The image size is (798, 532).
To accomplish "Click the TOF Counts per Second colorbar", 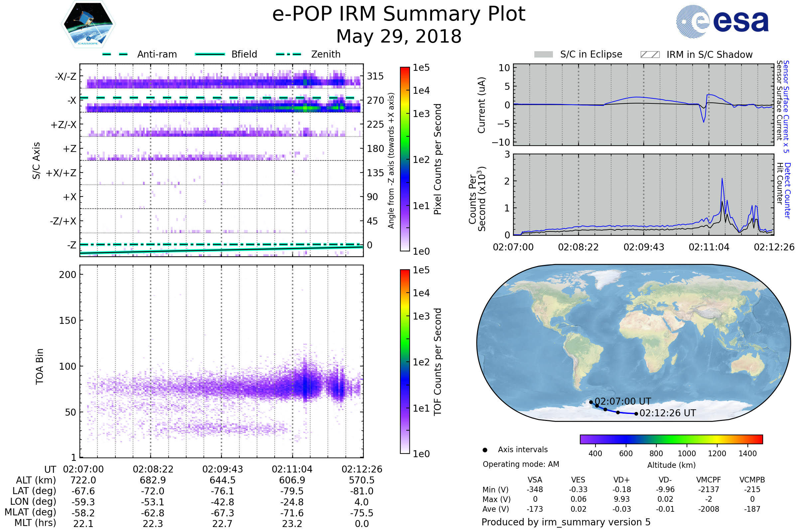I will click(405, 362).
